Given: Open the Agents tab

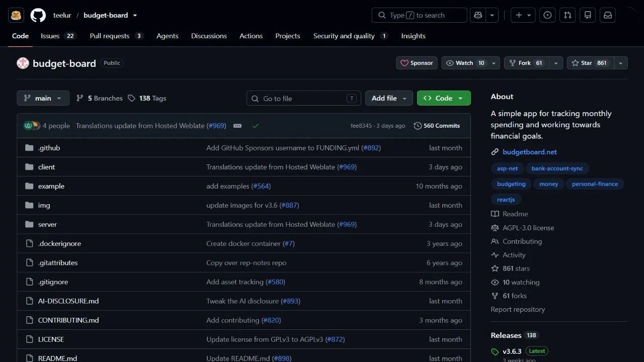Looking at the screenshot, I should (x=167, y=36).
